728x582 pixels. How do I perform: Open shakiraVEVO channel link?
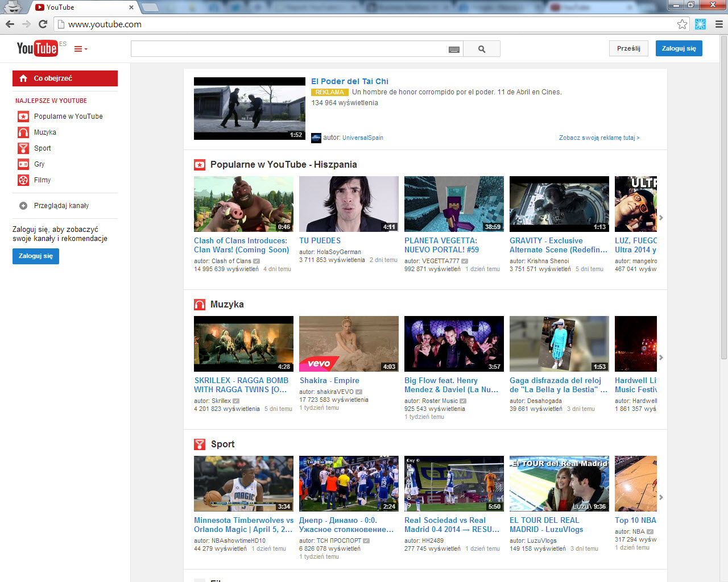click(x=335, y=392)
